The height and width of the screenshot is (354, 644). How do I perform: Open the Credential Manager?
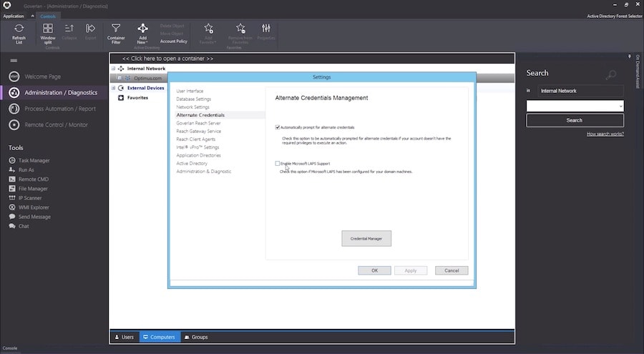point(366,239)
